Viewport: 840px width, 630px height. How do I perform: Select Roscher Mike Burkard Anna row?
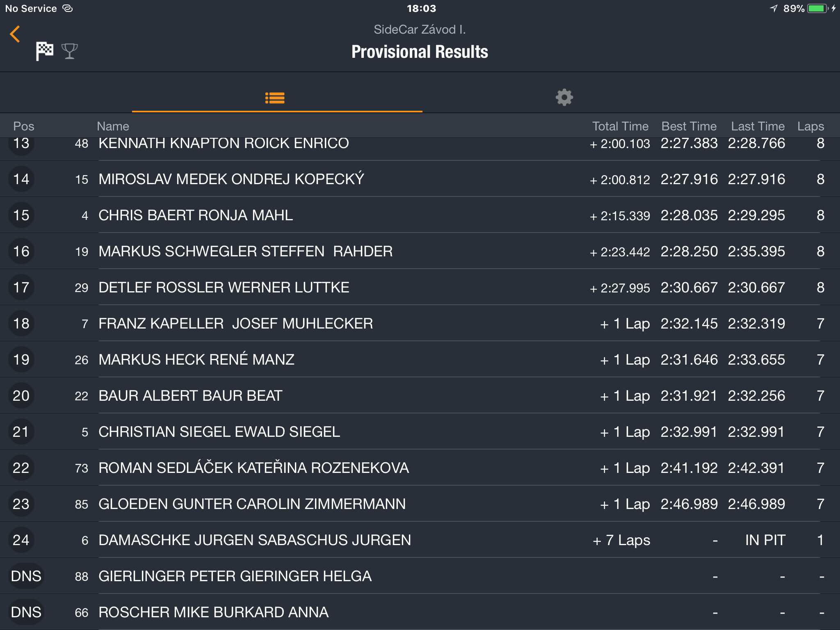(x=420, y=612)
